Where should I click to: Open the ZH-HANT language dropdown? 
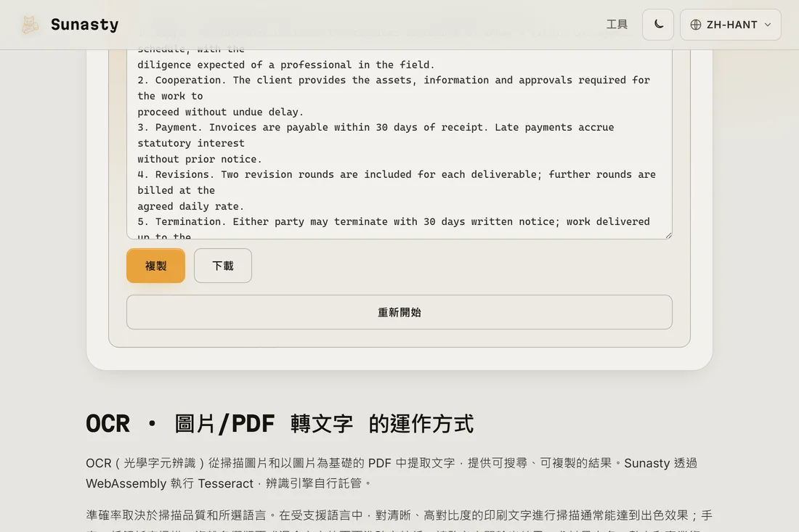[x=730, y=25]
